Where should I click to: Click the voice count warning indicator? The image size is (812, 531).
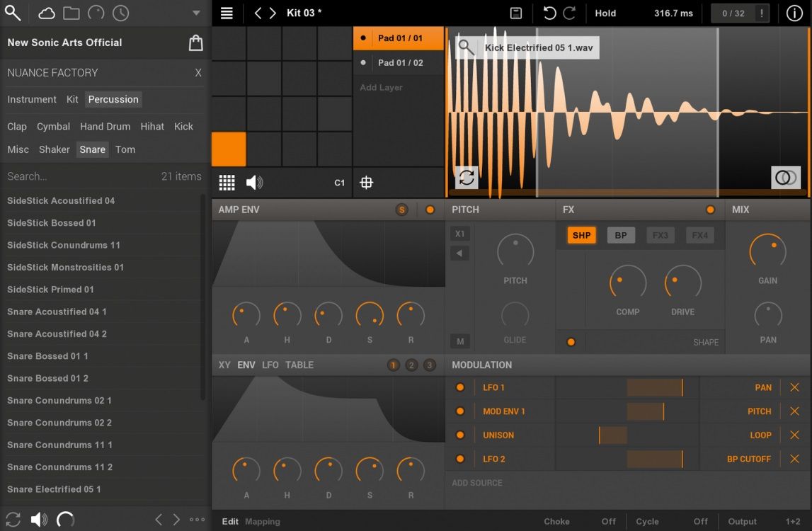pyautogui.click(x=762, y=13)
